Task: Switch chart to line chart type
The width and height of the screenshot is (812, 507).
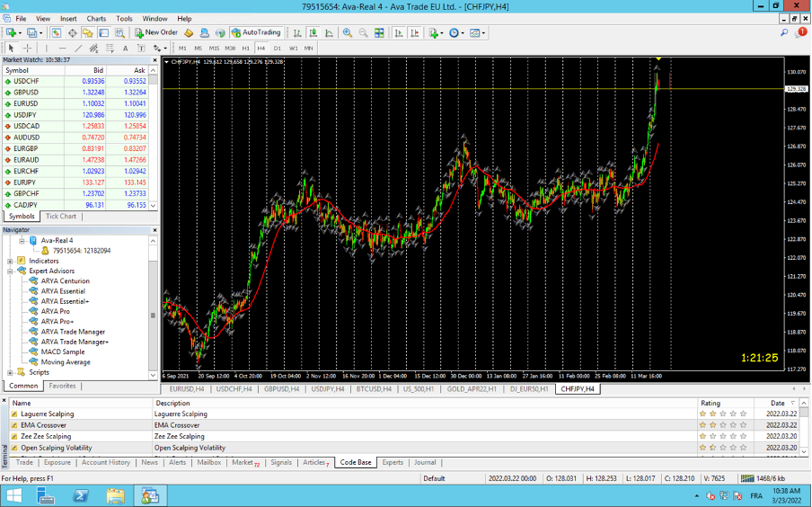Action: point(330,32)
